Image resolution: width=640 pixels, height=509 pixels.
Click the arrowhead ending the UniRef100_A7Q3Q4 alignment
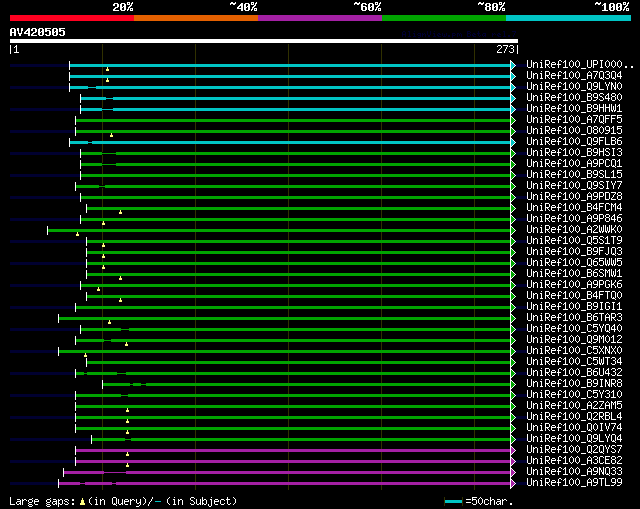[x=513, y=75]
